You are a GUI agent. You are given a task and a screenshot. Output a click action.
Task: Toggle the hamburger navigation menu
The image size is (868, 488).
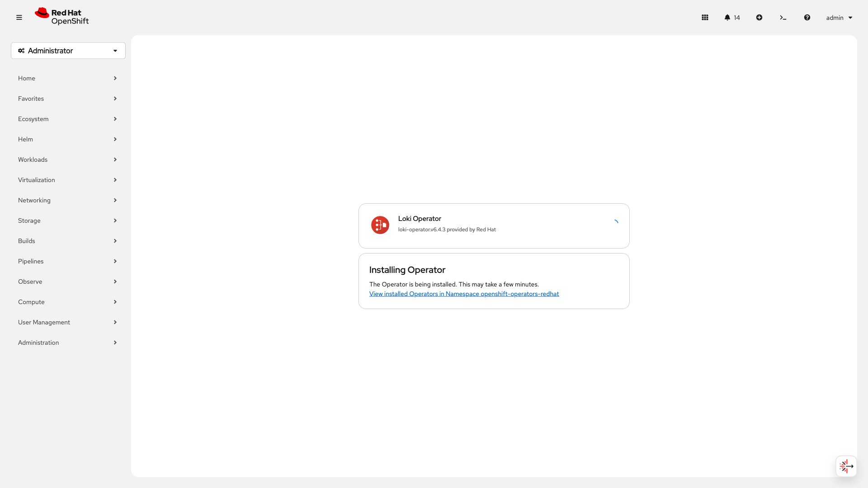[19, 18]
